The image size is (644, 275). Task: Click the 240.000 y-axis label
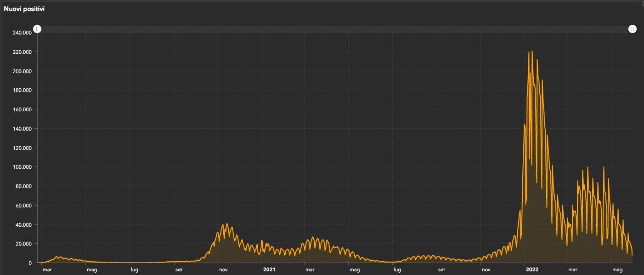[x=22, y=33]
